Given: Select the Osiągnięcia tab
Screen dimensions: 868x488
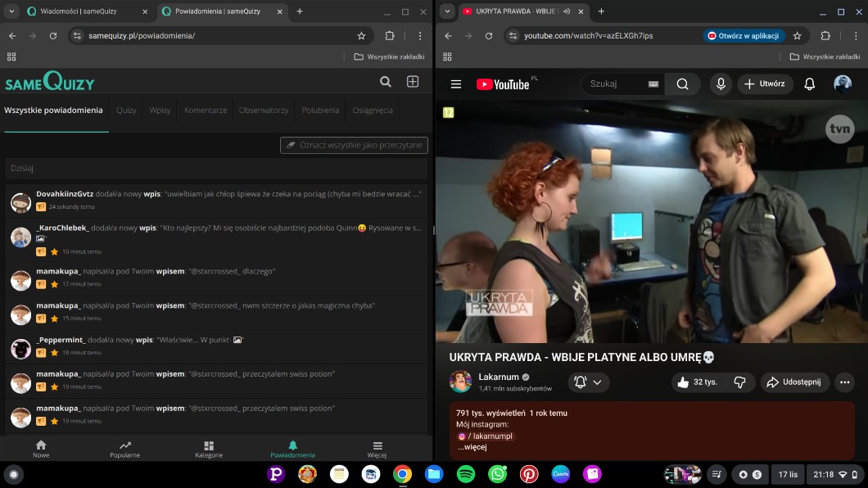Looking at the screenshot, I should point(373,111).
